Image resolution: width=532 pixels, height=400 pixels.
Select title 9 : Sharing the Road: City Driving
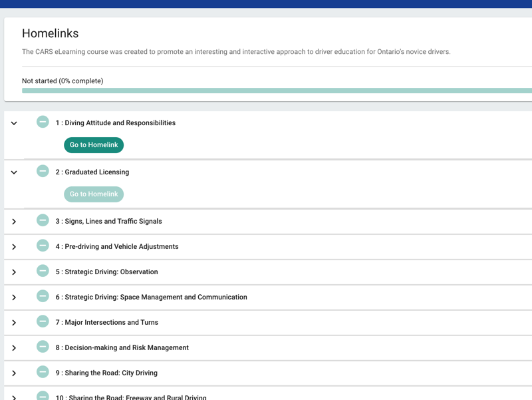pyautogui.click(x=106, y=373)
